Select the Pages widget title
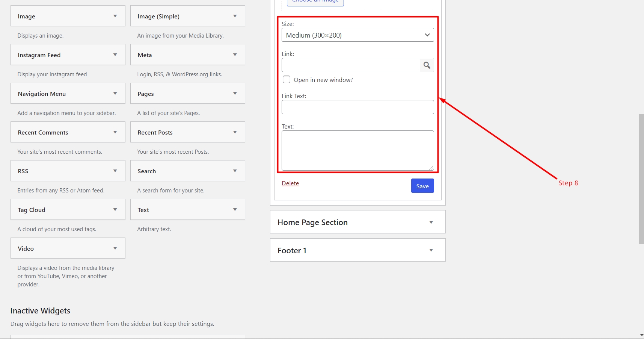This screenshot has width=644, height=339. (x=146, y=94)
